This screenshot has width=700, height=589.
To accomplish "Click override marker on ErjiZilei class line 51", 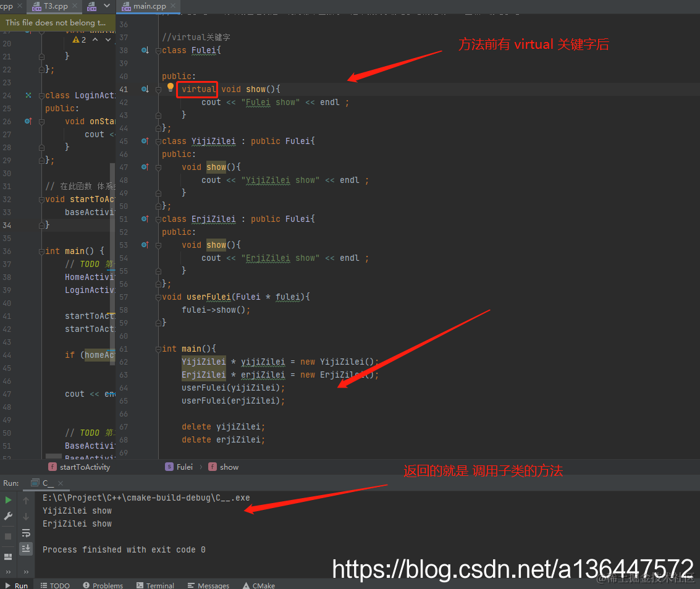I will point(145,219).
